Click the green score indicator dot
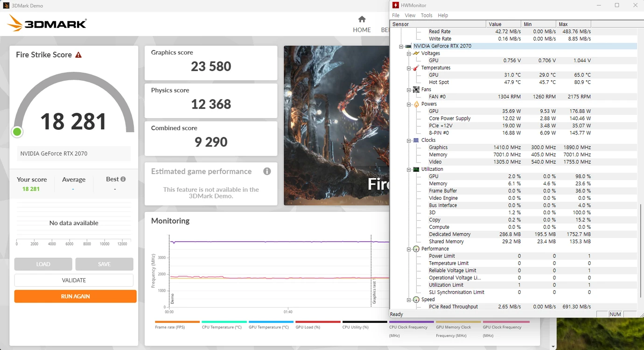The image size is (644, 350). pyautogui.click(x=17, y=132)
